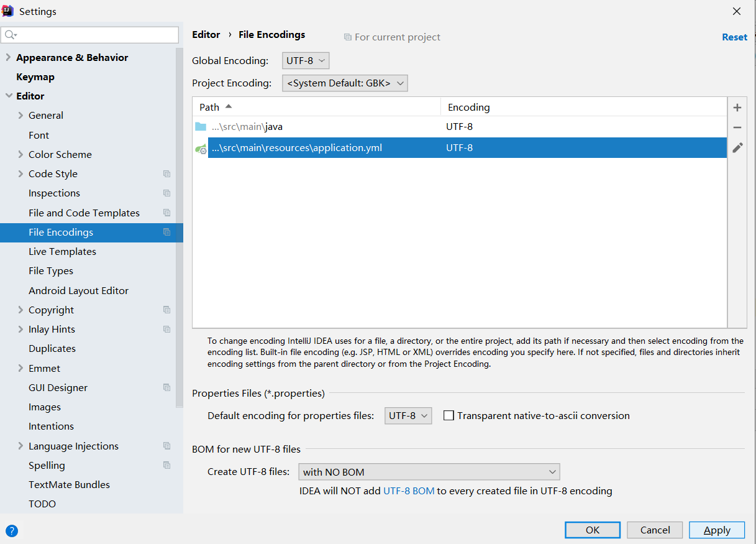Add a new path encoding entry

pyautogui.click(x=737, y=107)
